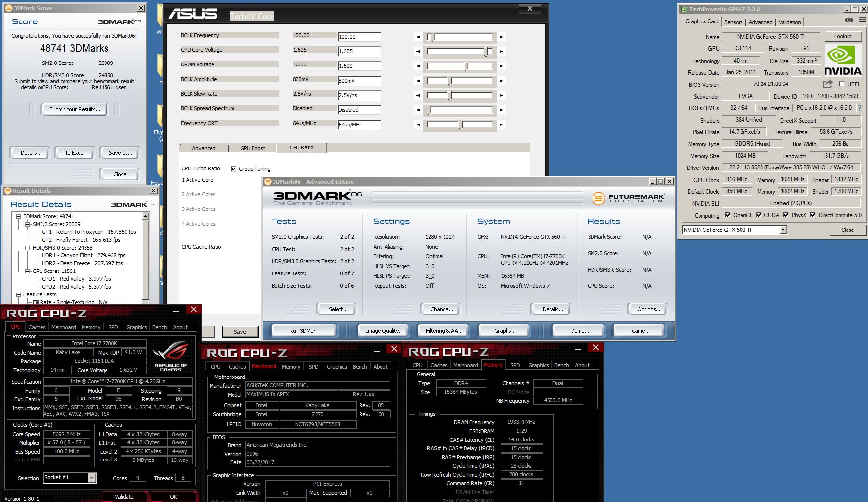Uncheck Group Tuning in TurboV Core
Viewport: 868px width, 502px height.
[x=233, y=169]
